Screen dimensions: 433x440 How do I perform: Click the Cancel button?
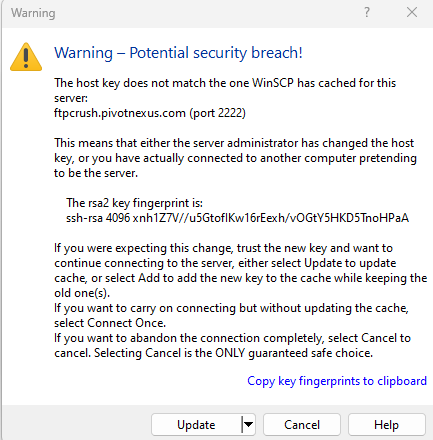[302, 425]
